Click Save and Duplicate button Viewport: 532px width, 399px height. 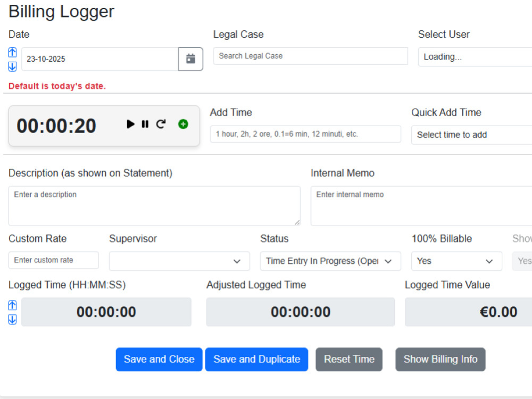click(257, 359)
